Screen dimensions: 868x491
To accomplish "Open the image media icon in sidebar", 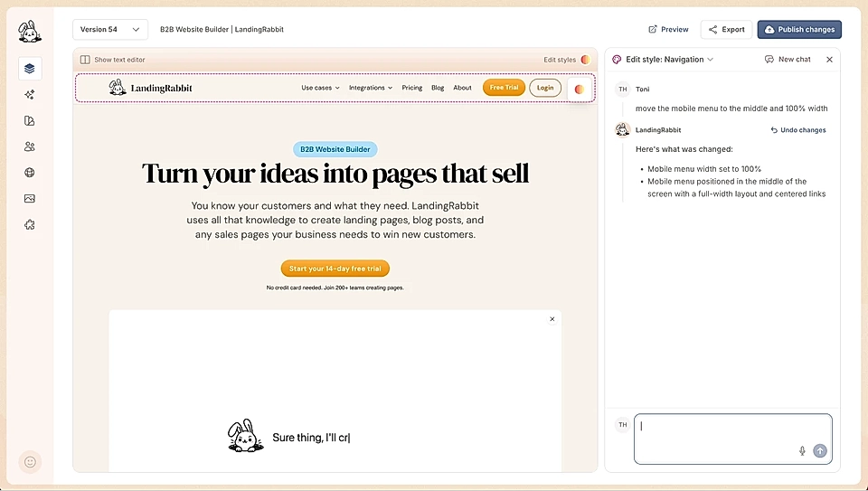I will pyautogui.click(x=30, y=199).
